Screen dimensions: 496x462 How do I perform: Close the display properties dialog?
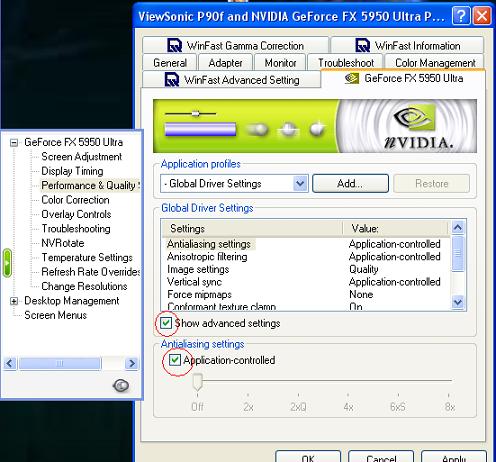coord(482,16)
